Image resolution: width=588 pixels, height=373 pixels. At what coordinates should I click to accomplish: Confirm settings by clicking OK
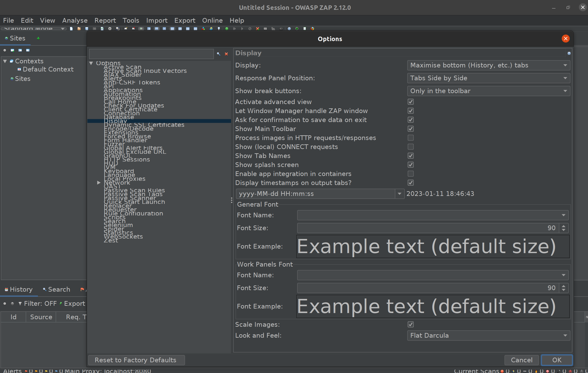(557, 360)
